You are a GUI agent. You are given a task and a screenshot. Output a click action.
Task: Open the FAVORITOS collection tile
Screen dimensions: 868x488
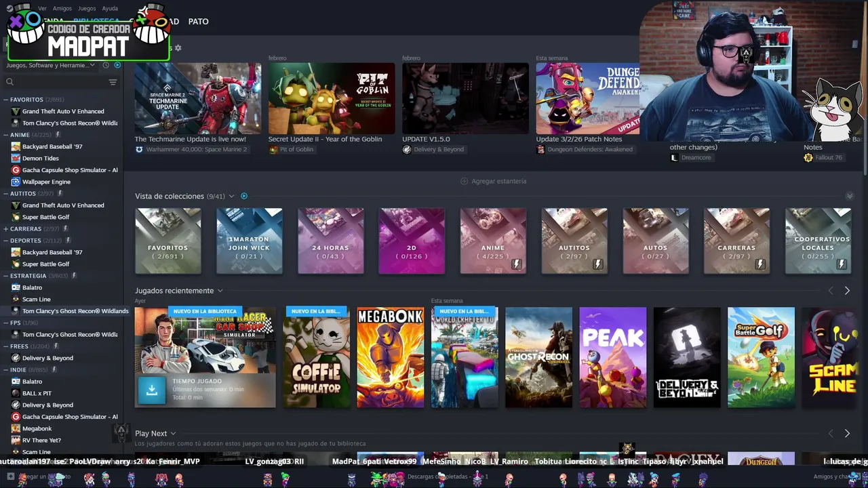click(167, 241)
